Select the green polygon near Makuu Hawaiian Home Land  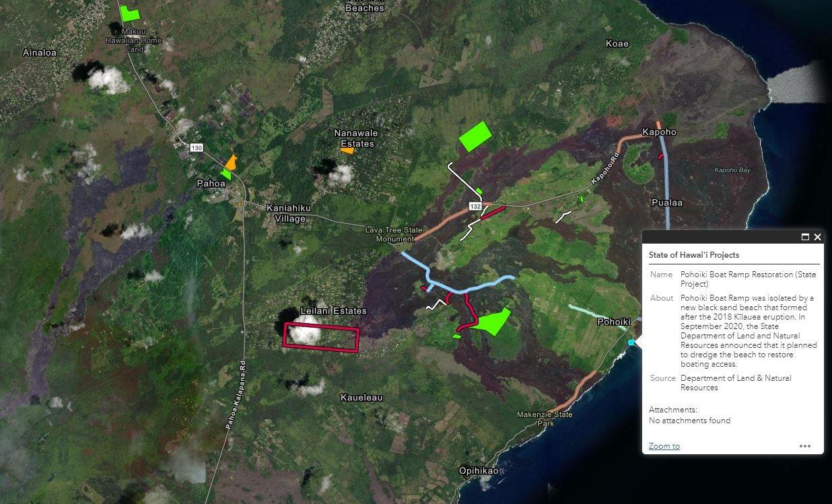129,13
